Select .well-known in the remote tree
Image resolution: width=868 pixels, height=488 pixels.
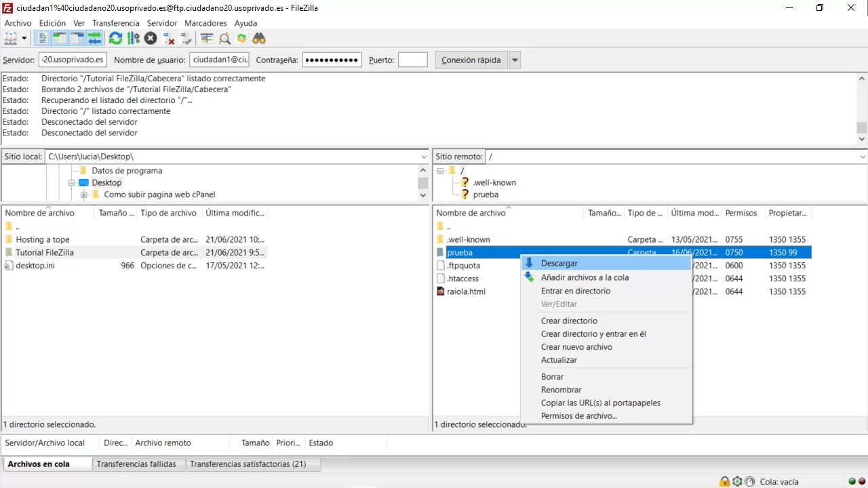(x=494, y=182)
